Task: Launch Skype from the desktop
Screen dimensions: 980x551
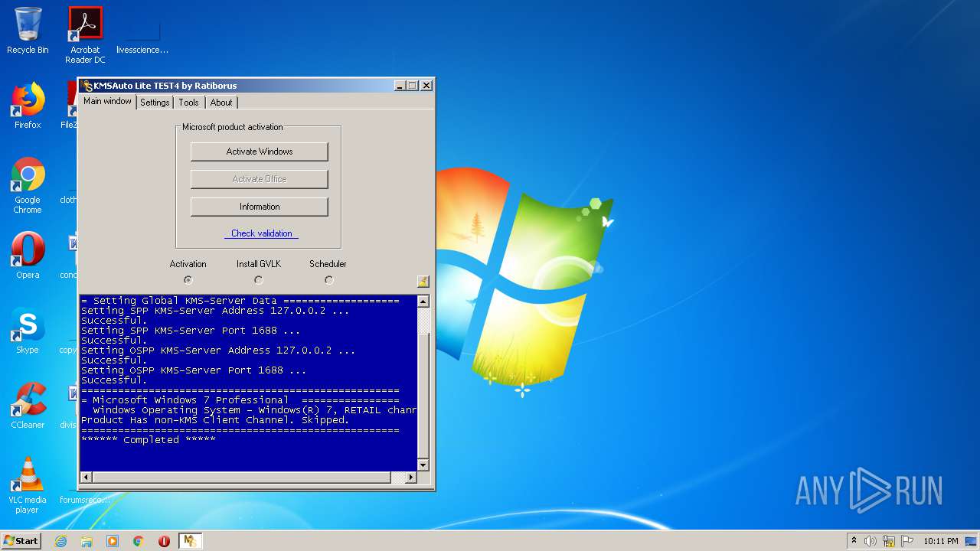Action: [x=28, y=331]
